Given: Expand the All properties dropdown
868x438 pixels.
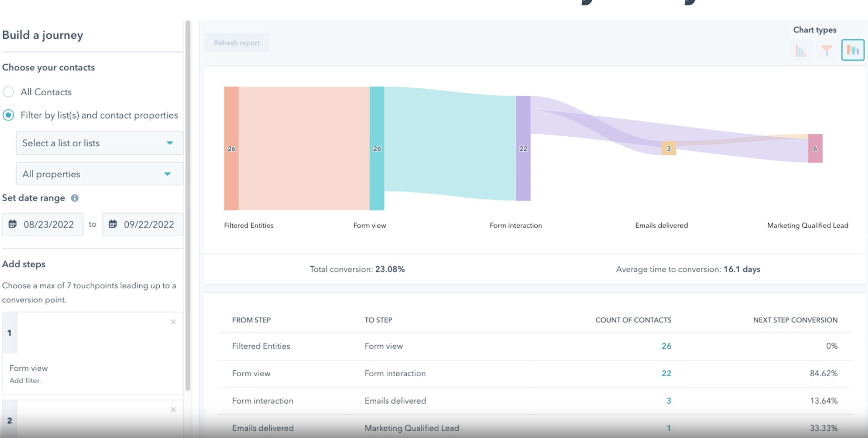Looking at the screenshot, I should point(100,174).
